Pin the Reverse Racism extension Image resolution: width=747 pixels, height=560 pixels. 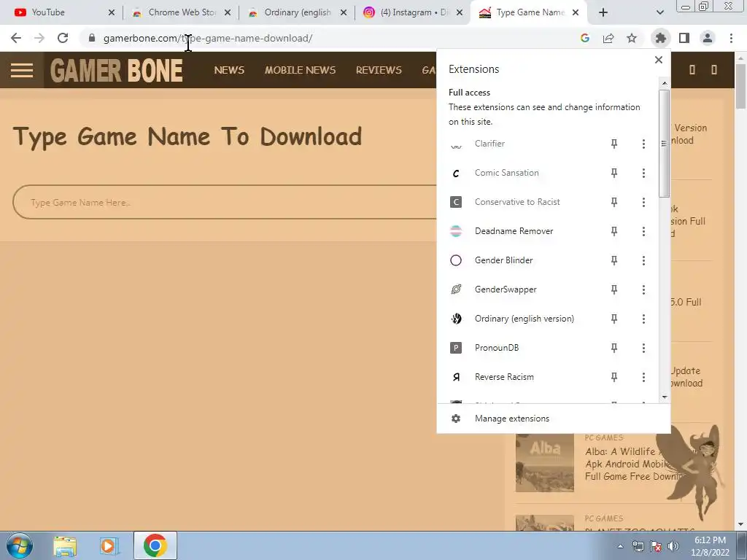point(614,377)
